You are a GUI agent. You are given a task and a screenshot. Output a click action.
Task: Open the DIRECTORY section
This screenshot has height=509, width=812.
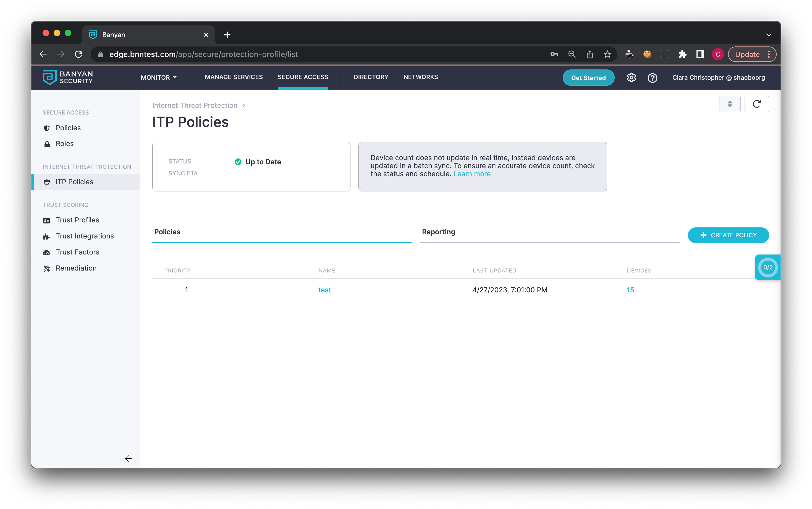pos(371,77)
